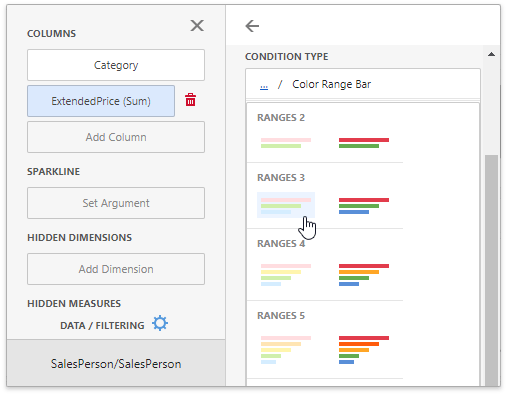Click the Data / Filtering label
507x395 pixels.
[102, 325]
